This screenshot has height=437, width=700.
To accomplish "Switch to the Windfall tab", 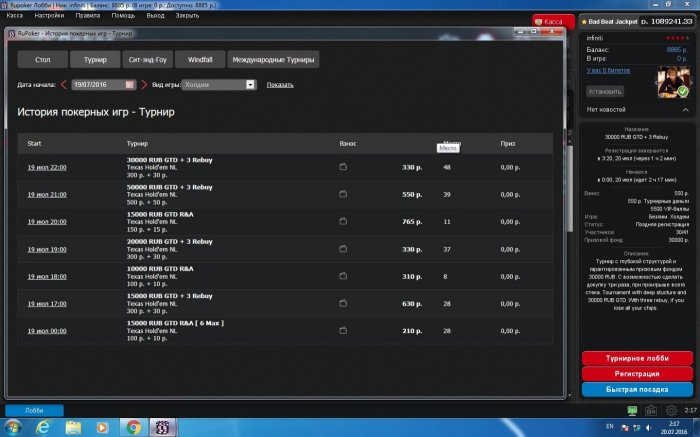I will tap(200, 59).
